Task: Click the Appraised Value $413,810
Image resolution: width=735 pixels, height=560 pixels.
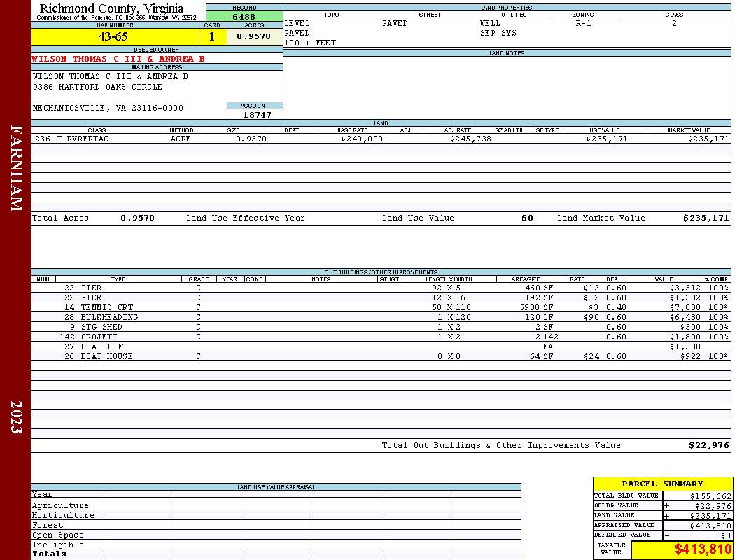Action: pyautogui.click(x=710, y=526)
